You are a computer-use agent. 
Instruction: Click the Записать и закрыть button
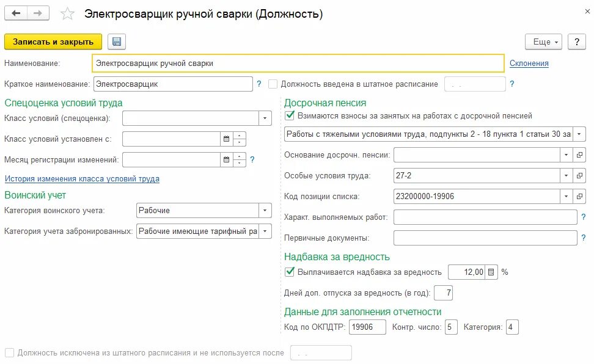[x=53, y=42]
